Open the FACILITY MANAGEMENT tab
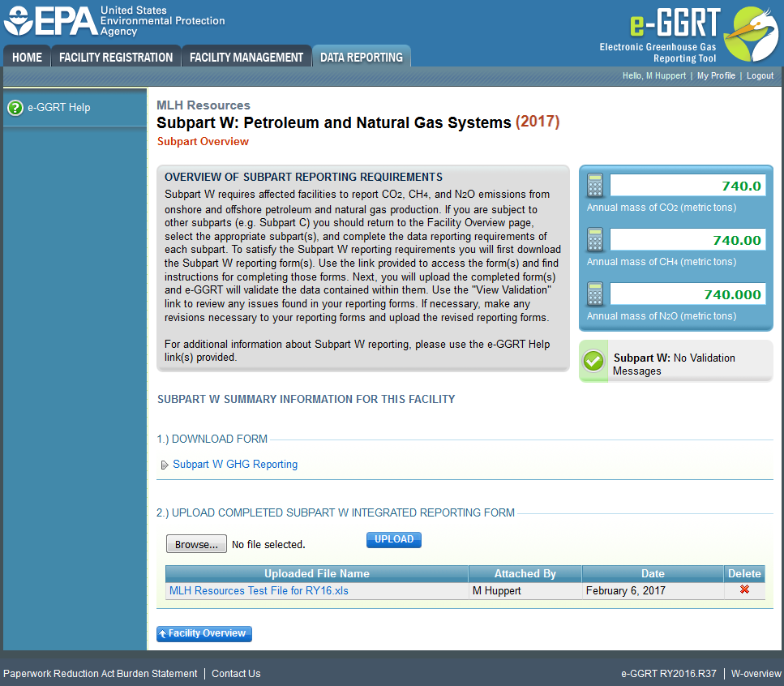 (246, 57)
